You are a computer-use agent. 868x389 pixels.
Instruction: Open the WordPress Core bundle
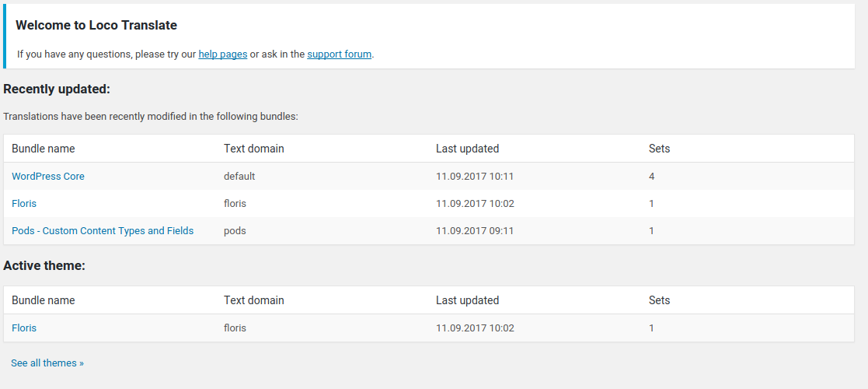point(48,176)
